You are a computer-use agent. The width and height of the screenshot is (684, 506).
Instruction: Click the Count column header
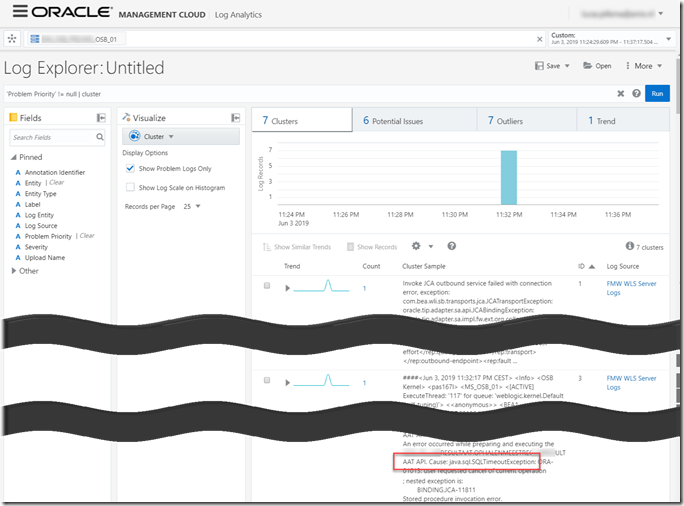(371, 266)
